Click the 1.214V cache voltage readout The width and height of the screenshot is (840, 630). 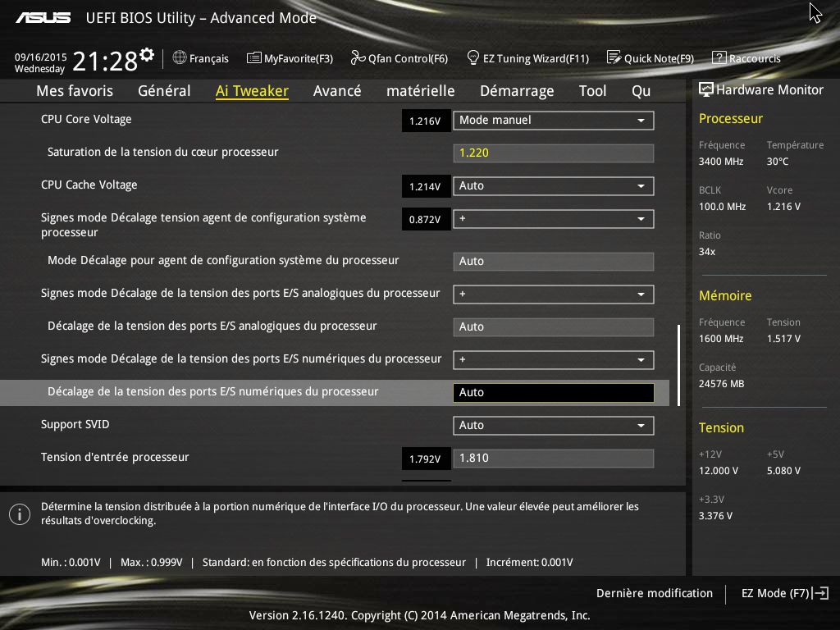click(x=426, y=186)
